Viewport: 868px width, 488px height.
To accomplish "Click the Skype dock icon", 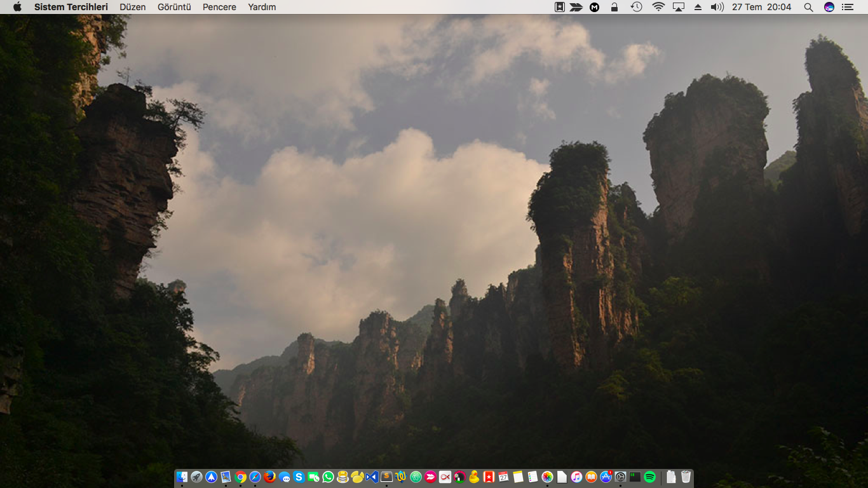I will click(x=299, y=477).
